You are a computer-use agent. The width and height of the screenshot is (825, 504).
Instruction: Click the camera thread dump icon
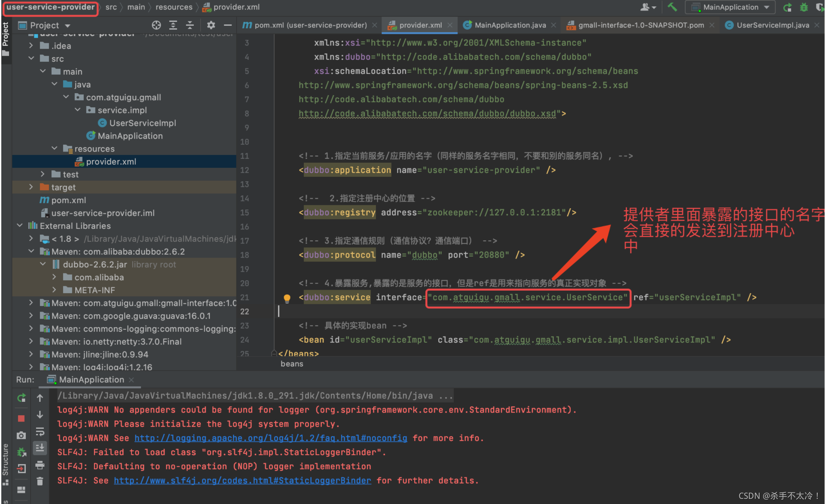pyautogui.click(x=21, y=435)
